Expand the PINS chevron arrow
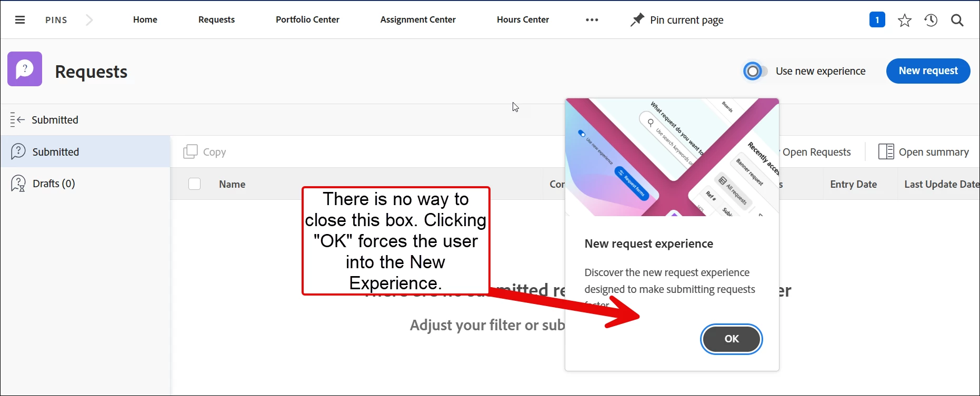 (x=89, y=20)
